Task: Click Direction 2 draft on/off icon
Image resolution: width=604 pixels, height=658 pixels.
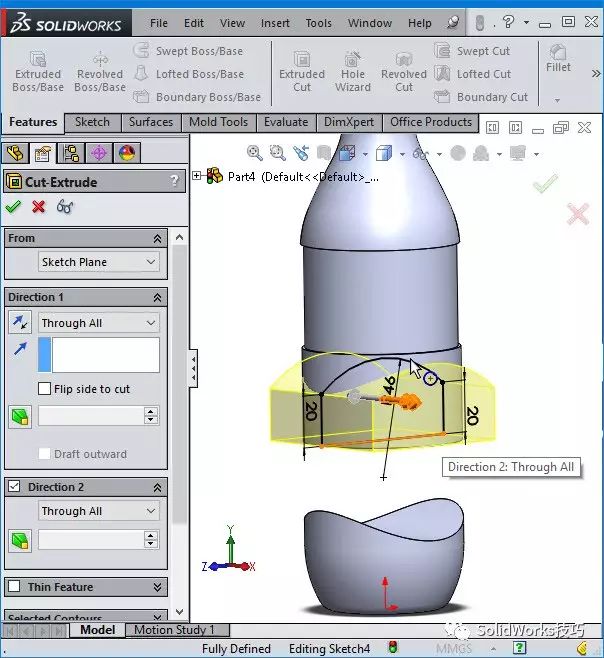Action: click(x=20, y=540)
